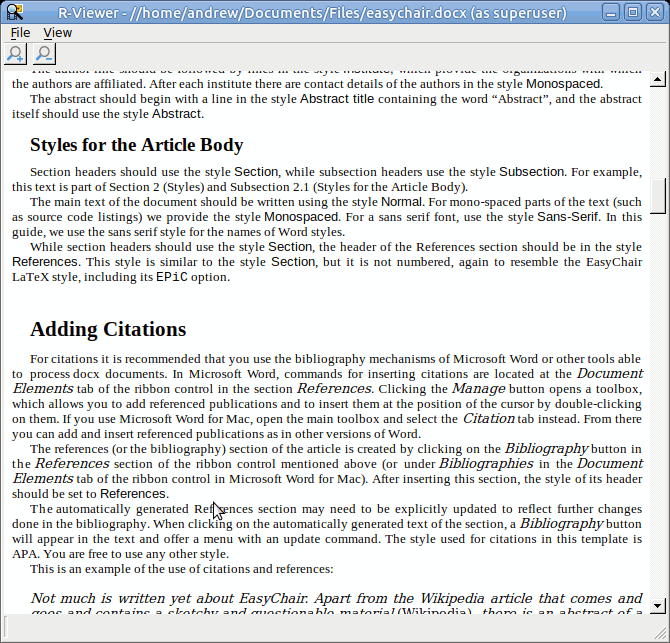Click the window resize grip in corner
Image resolution: width=670 pixels, height=643 pixels.
tap(661, 634)
